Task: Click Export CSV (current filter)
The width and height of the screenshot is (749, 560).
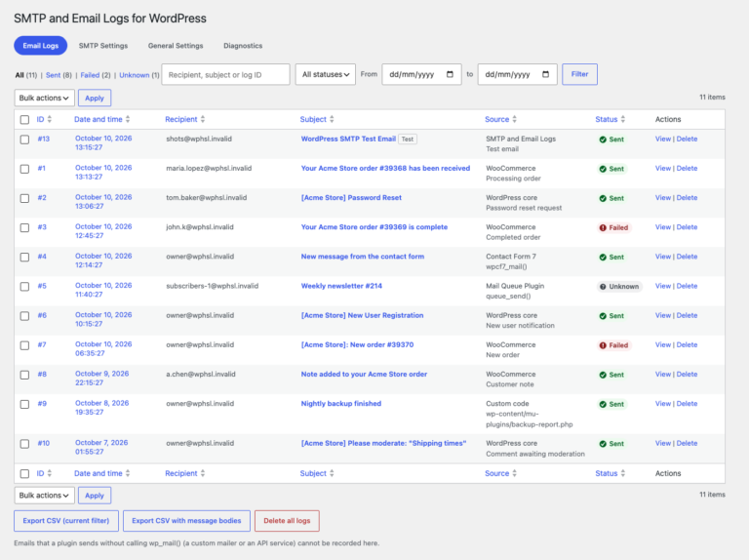Action: 66,521
